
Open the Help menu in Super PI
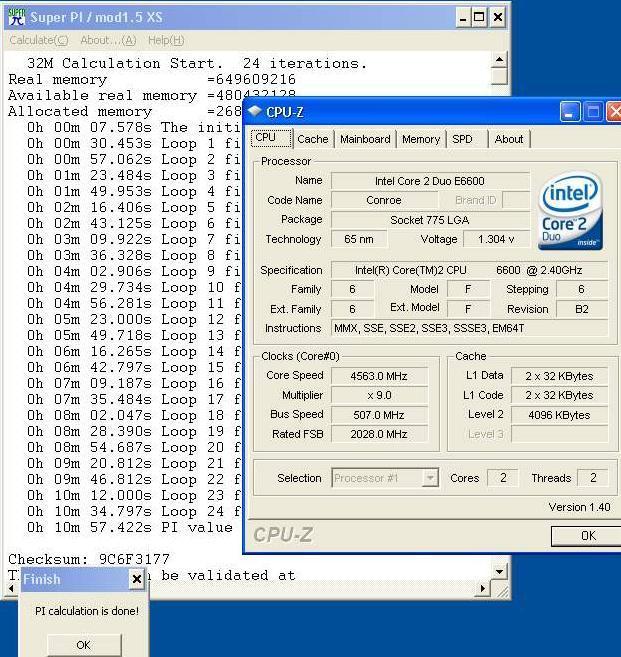coord(166,40)
